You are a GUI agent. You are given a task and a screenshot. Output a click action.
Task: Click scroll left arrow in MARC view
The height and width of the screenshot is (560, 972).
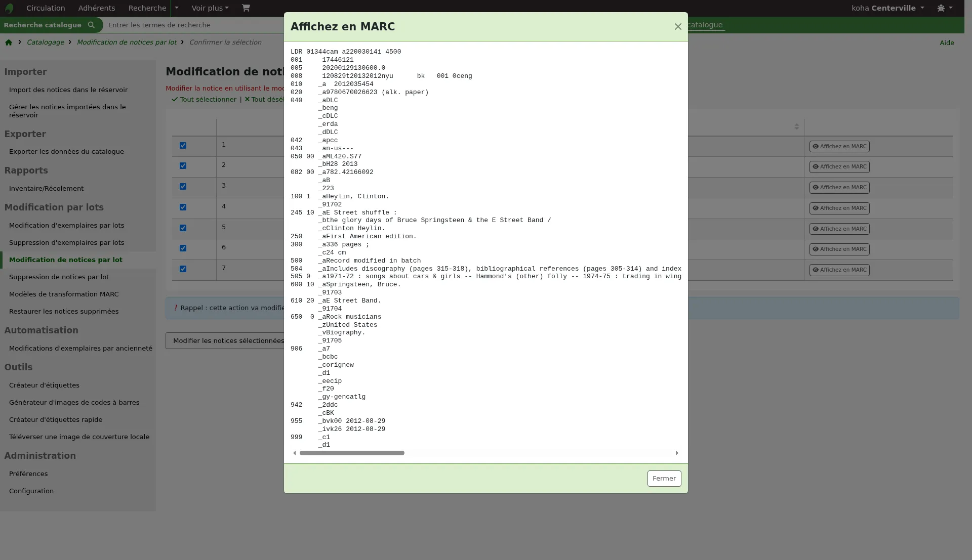pos(295,453)
